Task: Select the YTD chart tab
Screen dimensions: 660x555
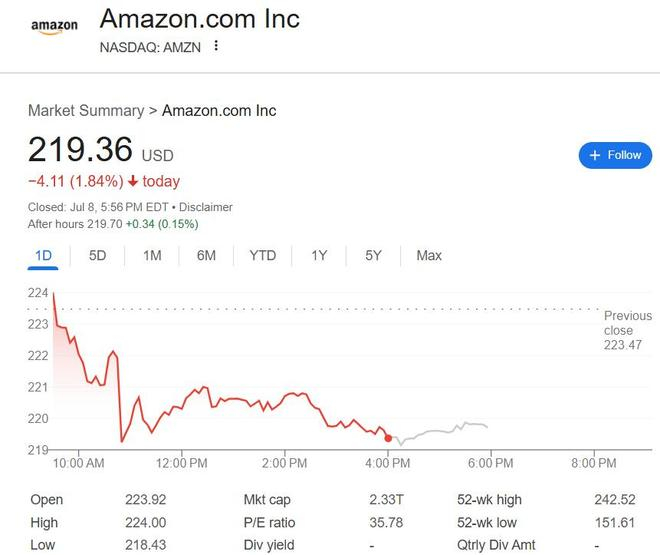Action: [262, 256]
